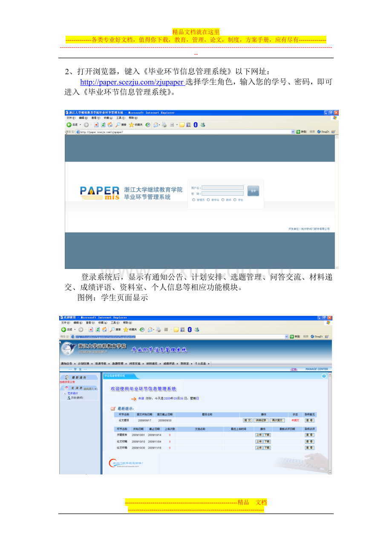The width and height of the screenshot is (392, 555).
Task: Click the Favorites star in login browser toolbar
Action: click(x=132, y=125)
